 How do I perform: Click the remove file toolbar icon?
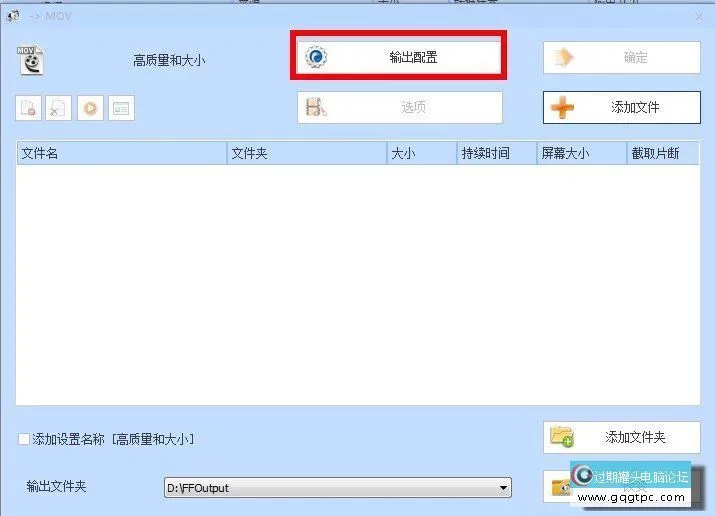(28, 108)
